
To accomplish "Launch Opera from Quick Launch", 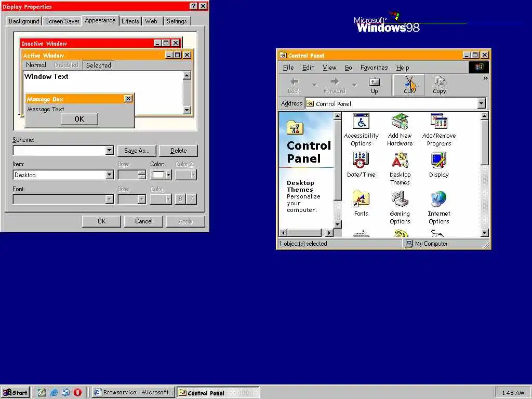I will coord(77,393).
